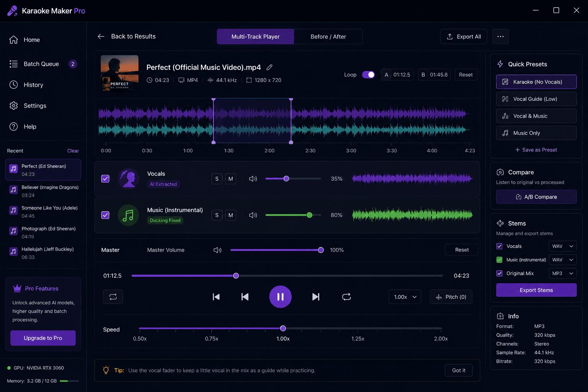Click the Music (Instrumental) volume slider handle
588x392 pixels.
click(309, 215)
